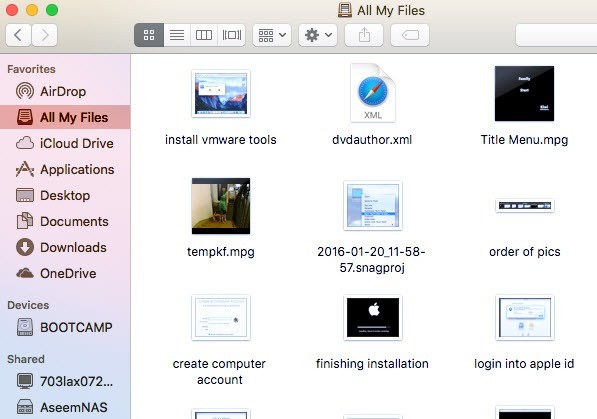Open Desktop in the sidebar
This screenshot has height=419, width=597.
(x=65, y=195)
